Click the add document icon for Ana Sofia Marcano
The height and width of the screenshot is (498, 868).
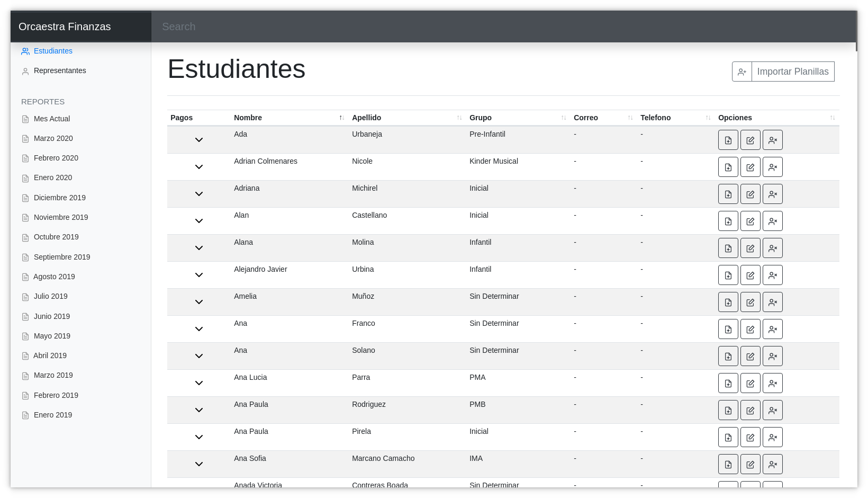click(x=728, y=464)
